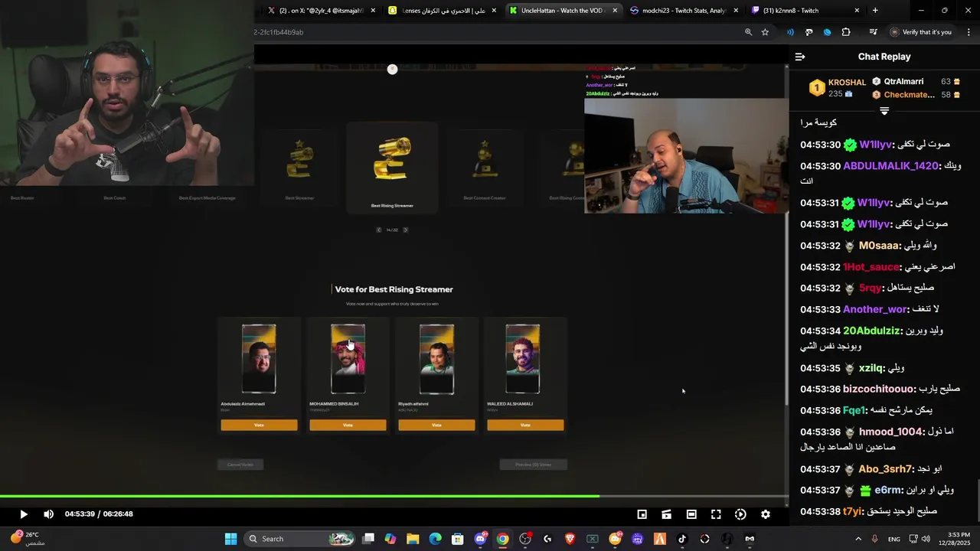Open a new browser tab
Viewport: 980px width, 551px height.
(x=875, y=11)
